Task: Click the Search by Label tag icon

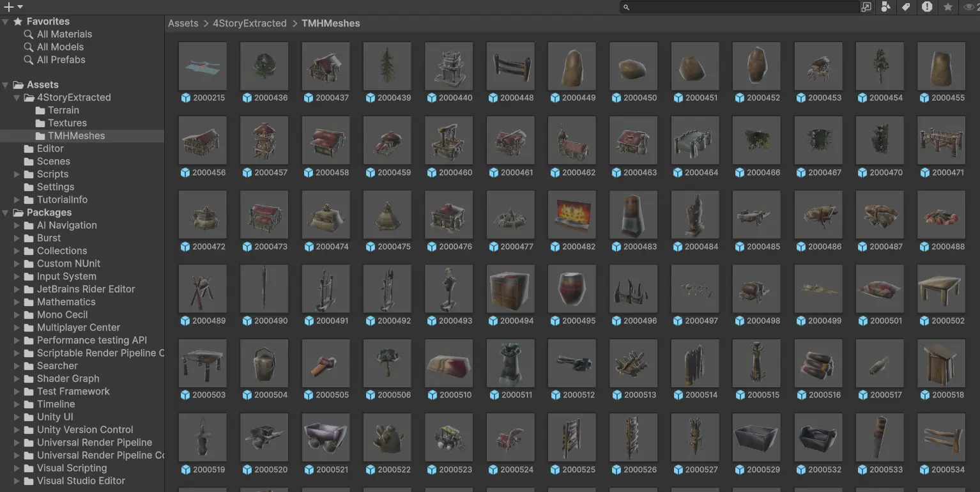Action: 906,7
